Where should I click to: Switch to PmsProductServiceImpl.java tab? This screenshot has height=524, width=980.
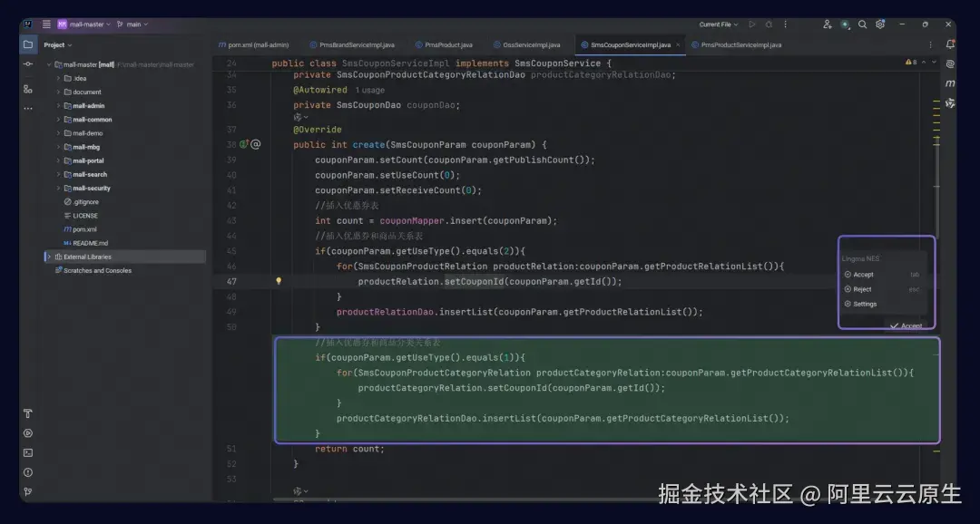pos(736,45)
